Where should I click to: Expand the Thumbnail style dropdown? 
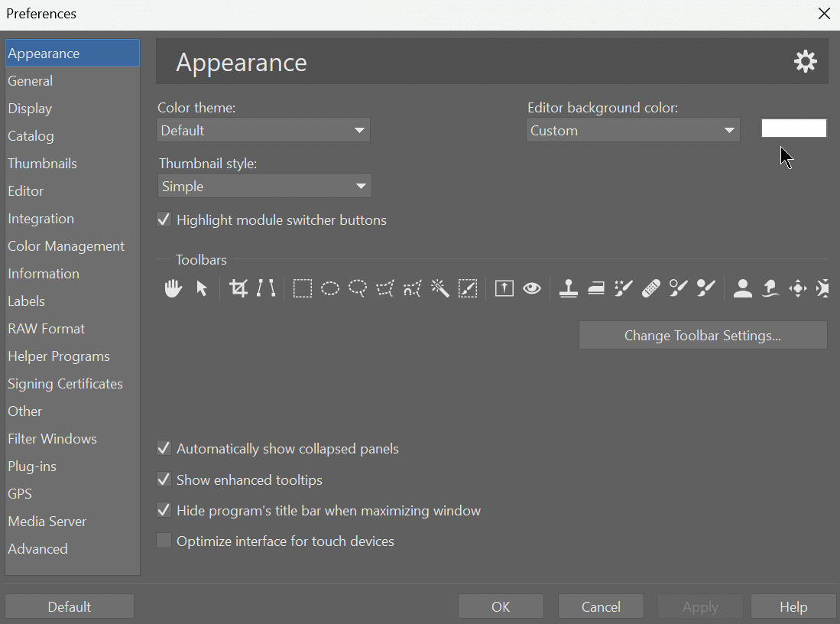point(264,187)
